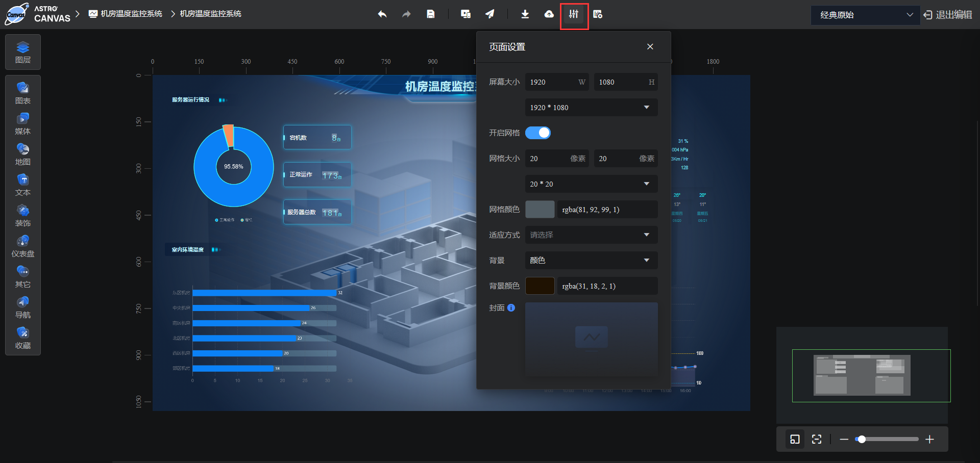Open the 文本 text components
The image size is (980, 463).
coord(23,185)
